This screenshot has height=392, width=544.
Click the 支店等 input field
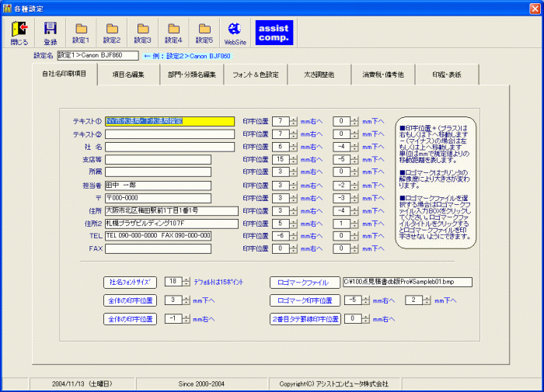pos(159,159)
